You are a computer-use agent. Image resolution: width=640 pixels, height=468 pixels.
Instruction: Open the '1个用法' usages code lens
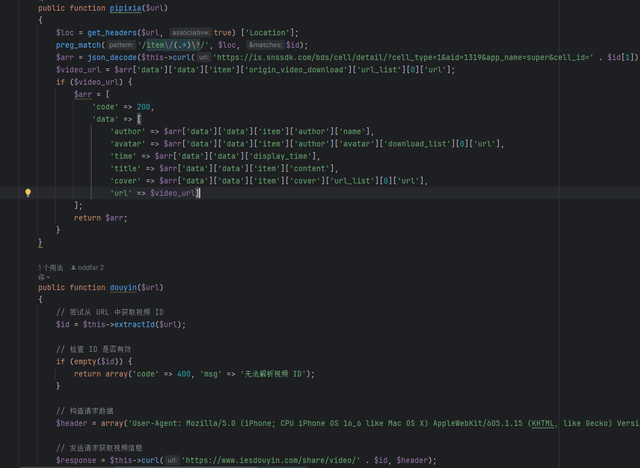51,268
